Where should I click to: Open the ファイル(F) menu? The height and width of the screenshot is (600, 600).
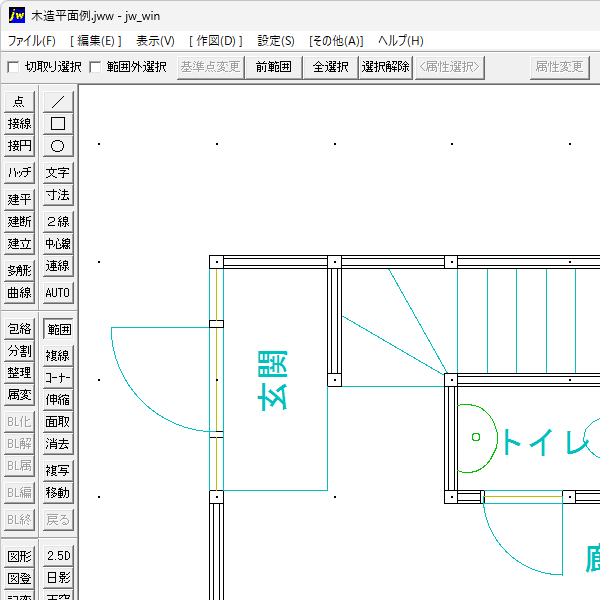[31, 41]
